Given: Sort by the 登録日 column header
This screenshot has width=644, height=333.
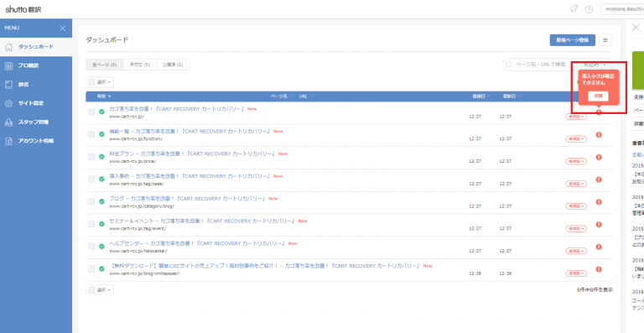Looking at the screenshot, I should [x=480, y=96].
